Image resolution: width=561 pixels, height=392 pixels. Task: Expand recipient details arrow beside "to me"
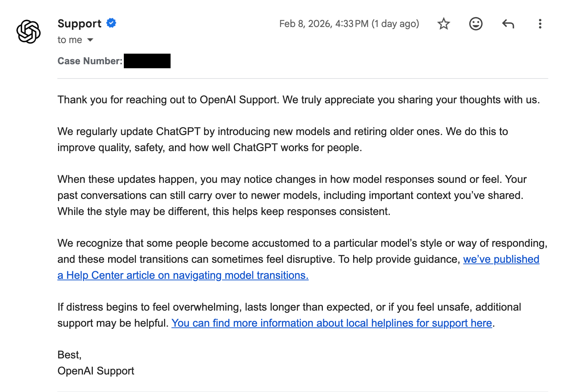pyautogui.click(x=90, y=40)
